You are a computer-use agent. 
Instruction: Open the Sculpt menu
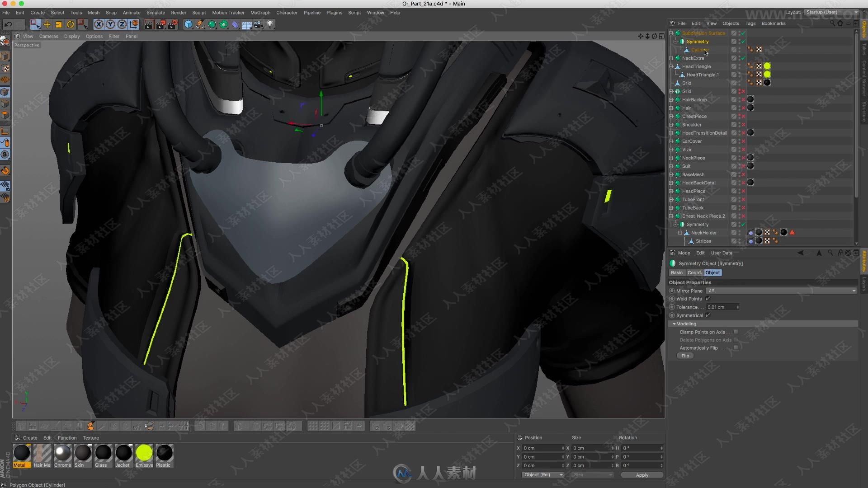tap(199, 13)
